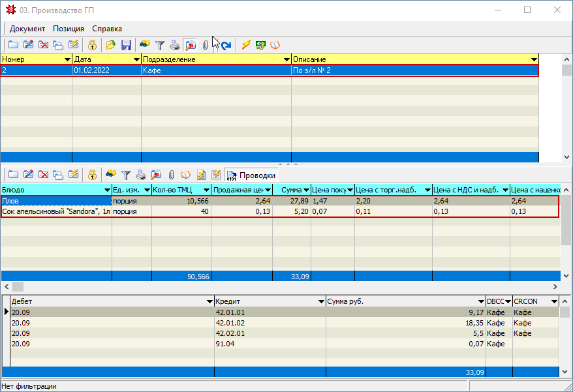
Task: Click the funnel filter icon in the lower positions toolbar
Action: 126,175
